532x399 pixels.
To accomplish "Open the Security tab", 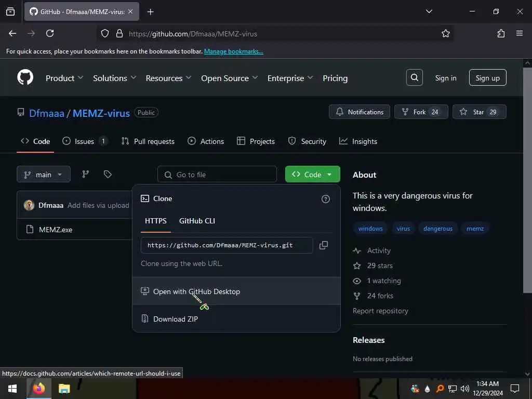I will tap(307, 141).
